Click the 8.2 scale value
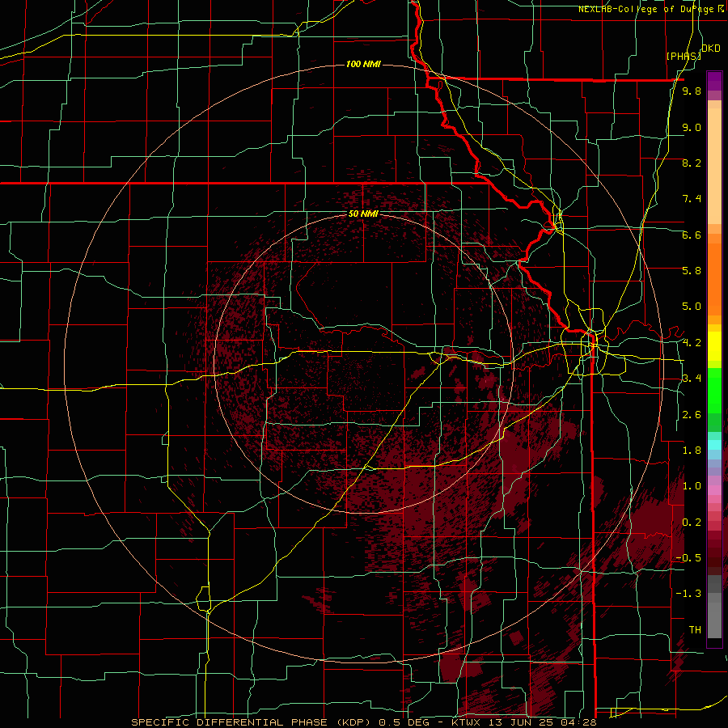The height and width of the screenshot is (728, 728). click(x=692, y=163)
